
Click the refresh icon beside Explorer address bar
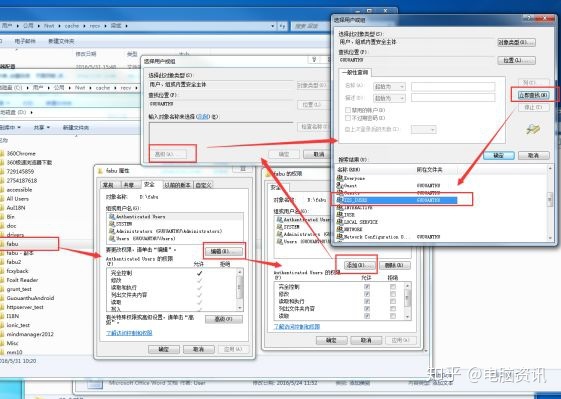point(282,26)
